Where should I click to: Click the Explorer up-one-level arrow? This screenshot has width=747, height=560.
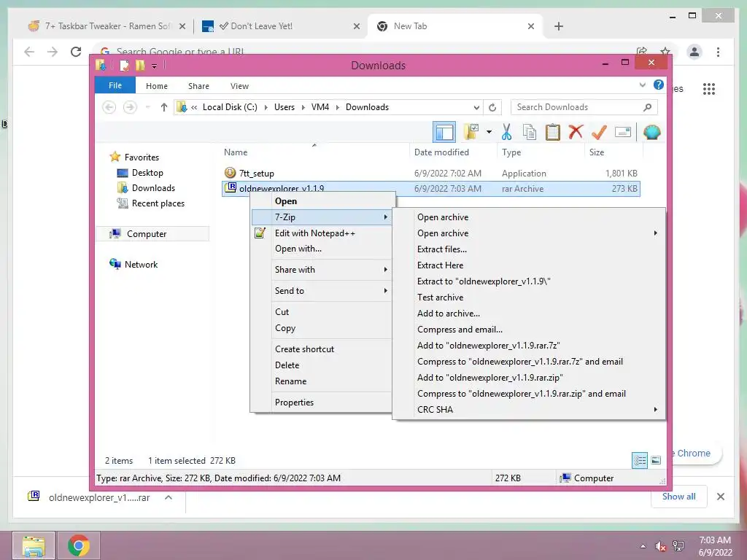coord(164,107)
